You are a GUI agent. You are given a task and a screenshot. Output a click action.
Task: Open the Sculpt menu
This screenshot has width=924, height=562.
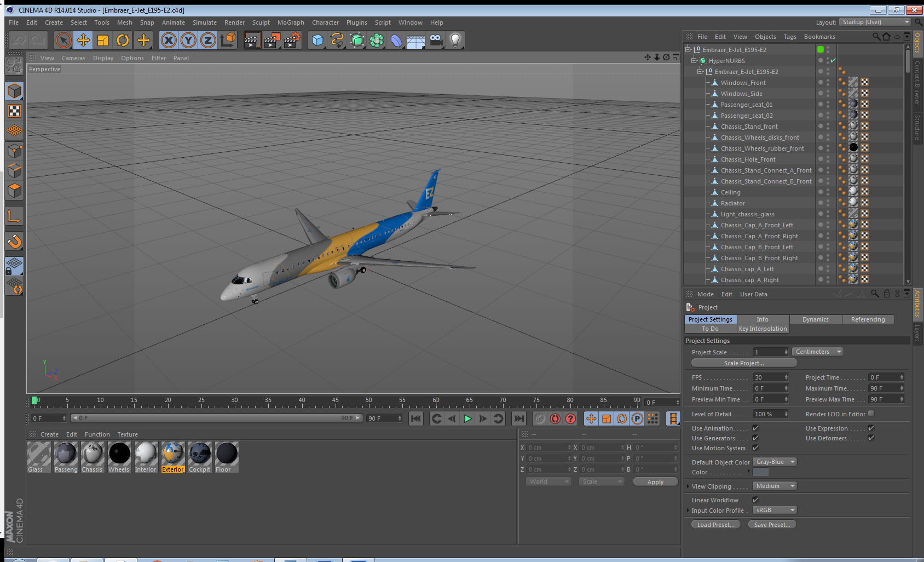261,22
